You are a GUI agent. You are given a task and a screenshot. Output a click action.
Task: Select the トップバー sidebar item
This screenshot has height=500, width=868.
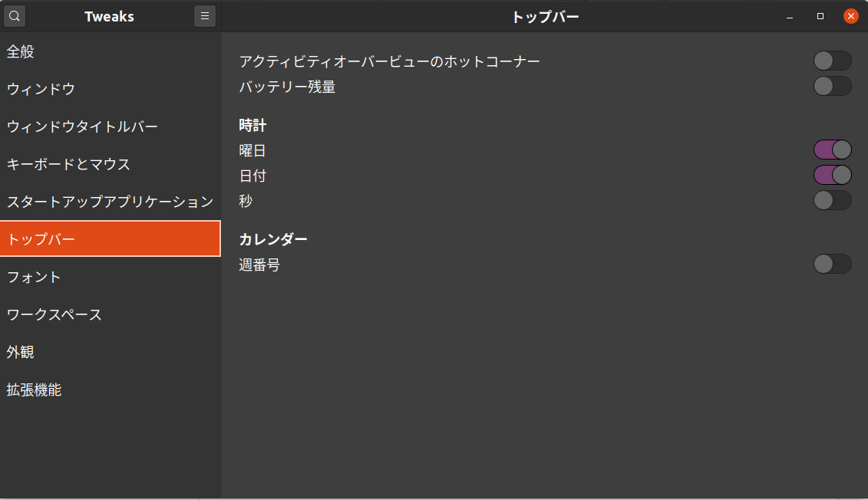(111, 239)
